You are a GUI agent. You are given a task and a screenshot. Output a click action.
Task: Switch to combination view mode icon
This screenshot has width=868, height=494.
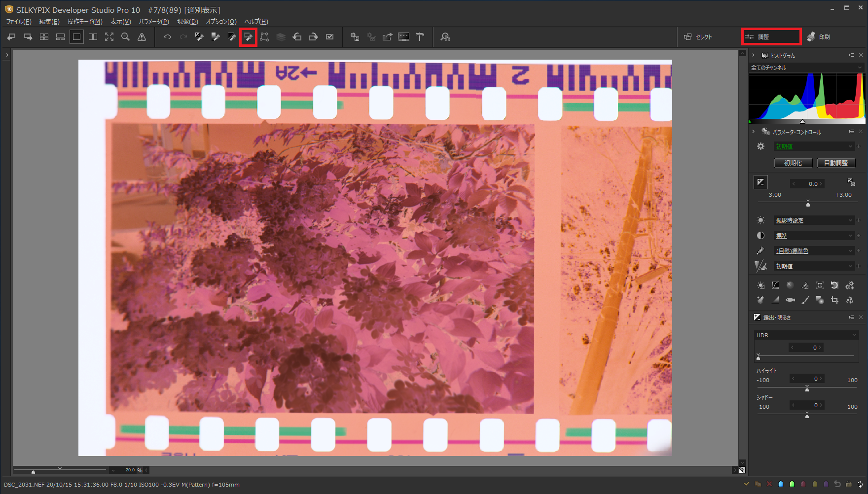(60, 37)
